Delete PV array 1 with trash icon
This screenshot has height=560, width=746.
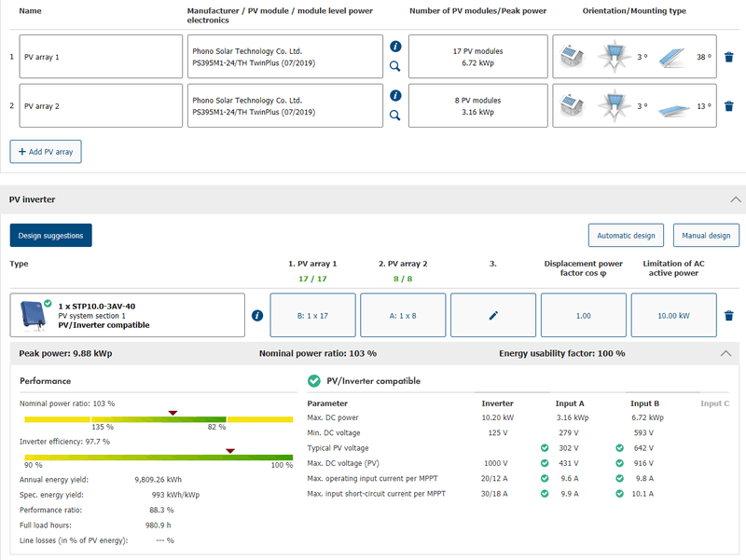[x=729, y=57]
